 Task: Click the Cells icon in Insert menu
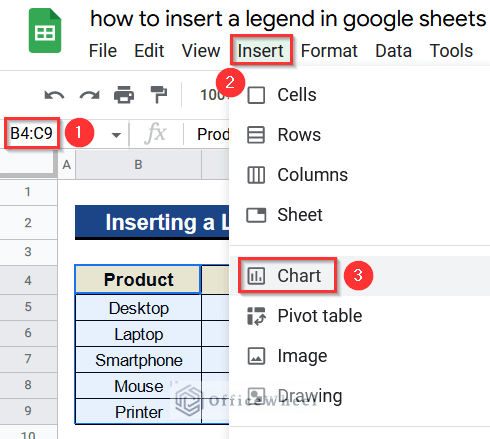(256, 95)
